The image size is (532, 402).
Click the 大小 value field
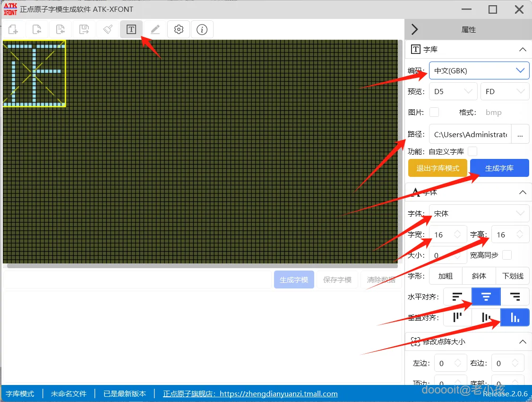[x=448, y=255]
